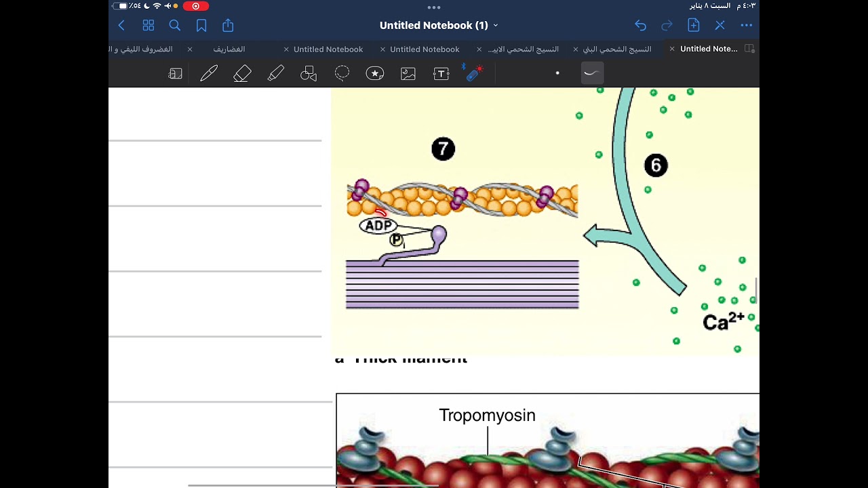Tap the number 6 step marker
The width and height of the screenshot is (868, 488).
(656, 165)
